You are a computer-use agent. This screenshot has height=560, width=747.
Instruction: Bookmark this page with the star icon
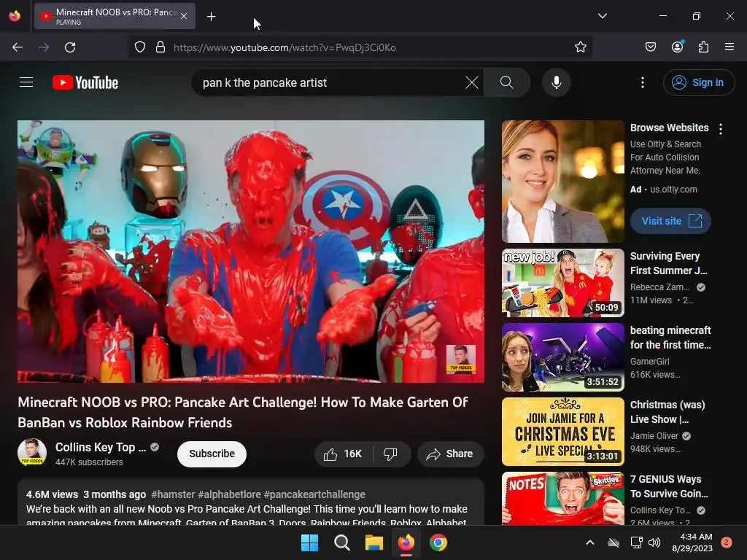[x=580, y=47]
